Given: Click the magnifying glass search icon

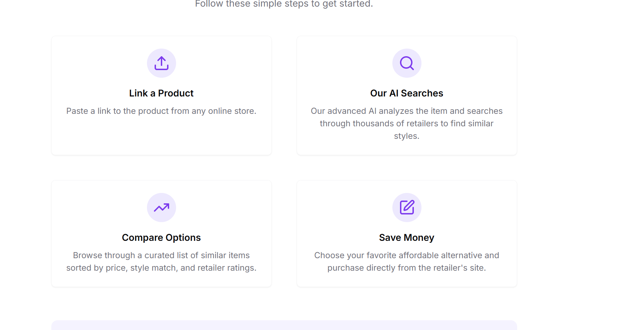Looking at the screenshot, I should 407,63.
